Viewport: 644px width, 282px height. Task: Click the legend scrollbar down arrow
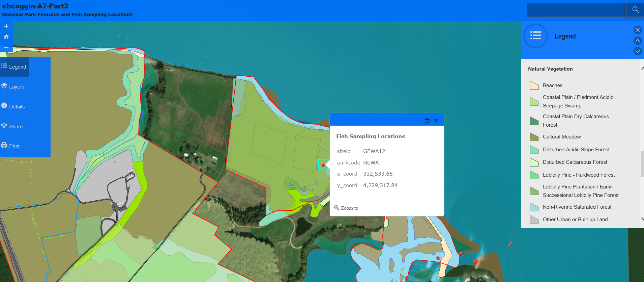point(642,219)
